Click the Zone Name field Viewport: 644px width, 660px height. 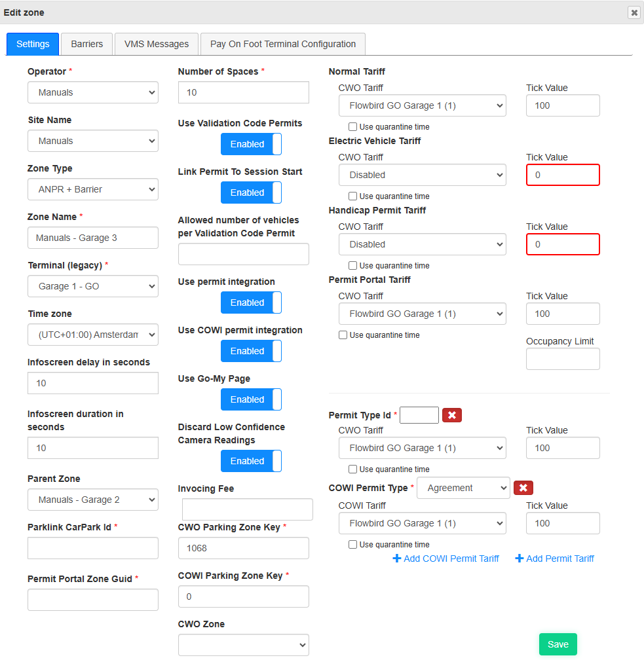93,238
